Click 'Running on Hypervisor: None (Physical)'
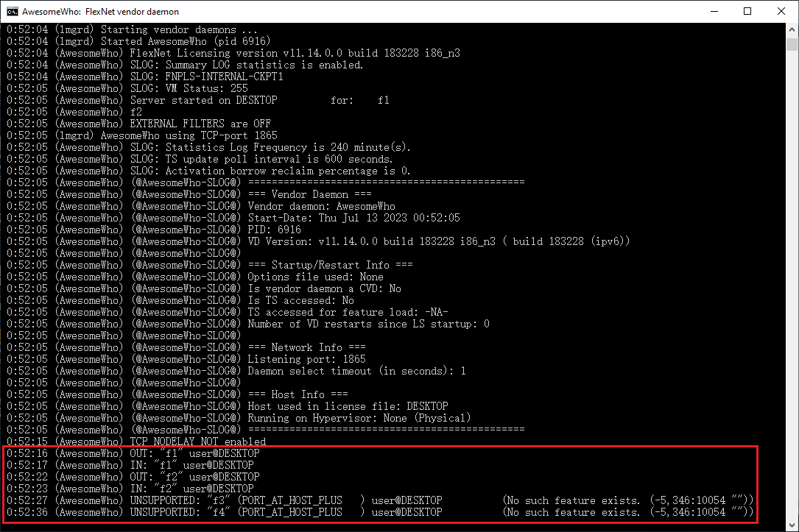Image resolution: width=799 pixels, height=532 pixels. (359, 417)
